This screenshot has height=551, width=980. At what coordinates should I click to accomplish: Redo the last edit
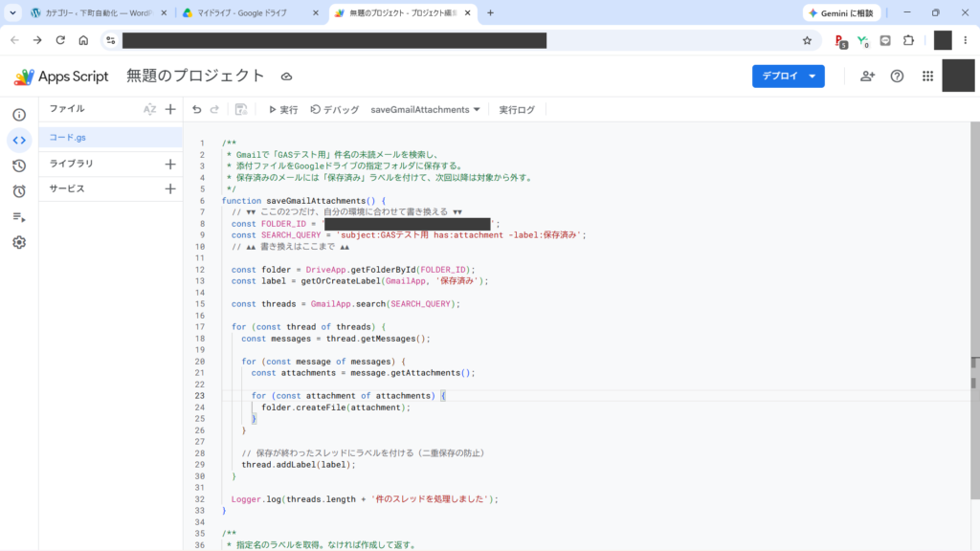tap(214, 109)
